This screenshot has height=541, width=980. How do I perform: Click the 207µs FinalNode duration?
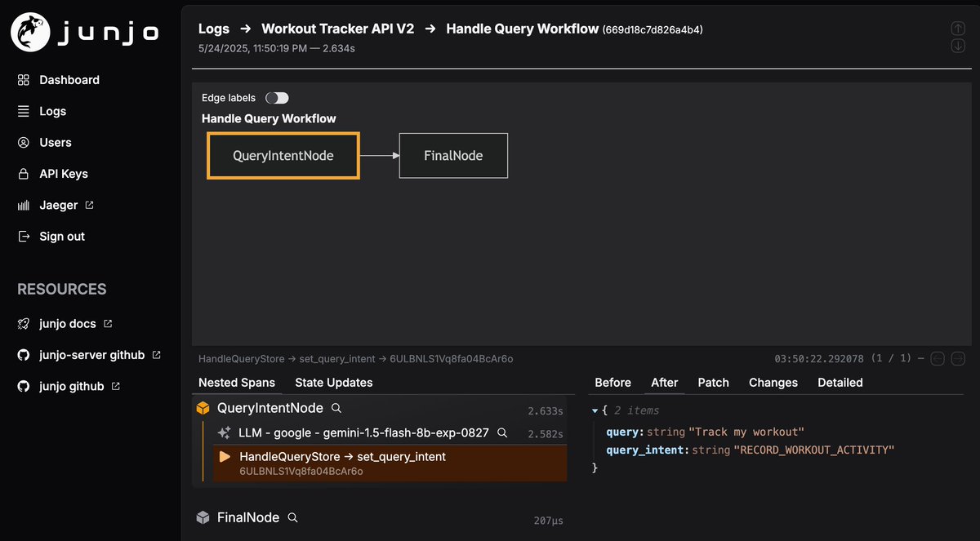click(x=549, y=521)
